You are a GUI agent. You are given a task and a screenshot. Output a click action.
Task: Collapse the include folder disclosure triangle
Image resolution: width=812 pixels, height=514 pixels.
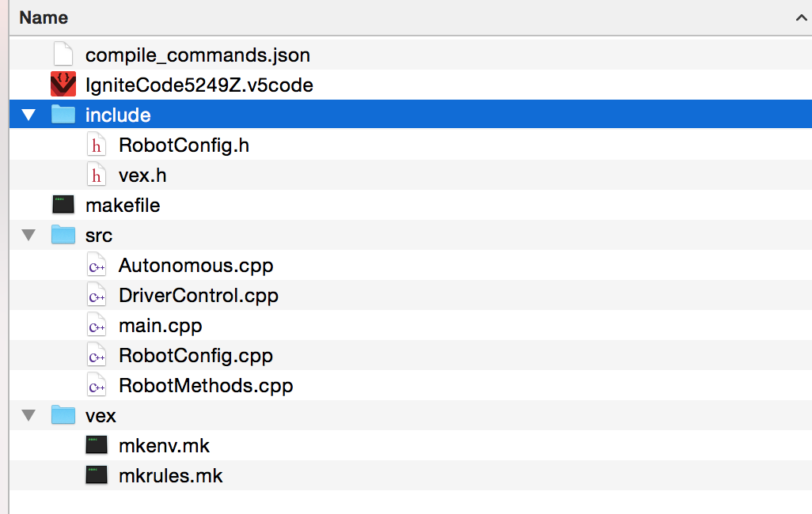[x=29, y=115]
